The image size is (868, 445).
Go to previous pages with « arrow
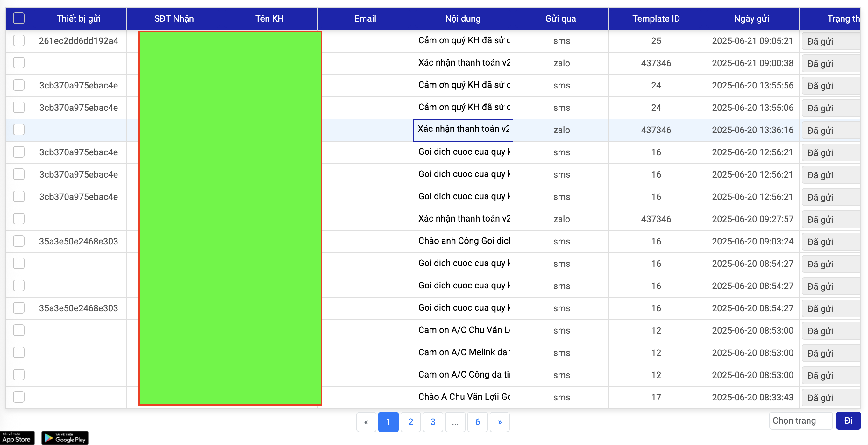tap(366, 422)
